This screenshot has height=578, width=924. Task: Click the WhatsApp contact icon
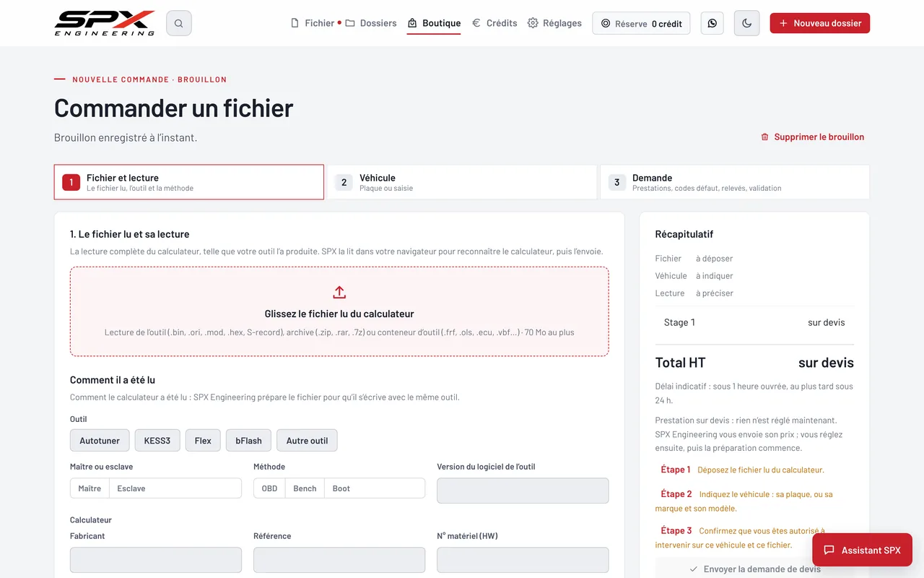tap(712, 23)
